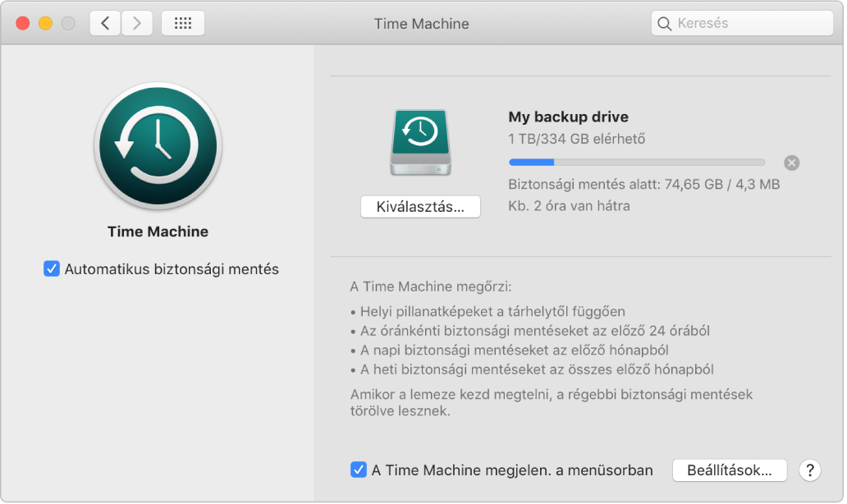The width and height of the screenshot is (847, 504).
Task: Click the Time Machine application icon
Action: point(158,146)
